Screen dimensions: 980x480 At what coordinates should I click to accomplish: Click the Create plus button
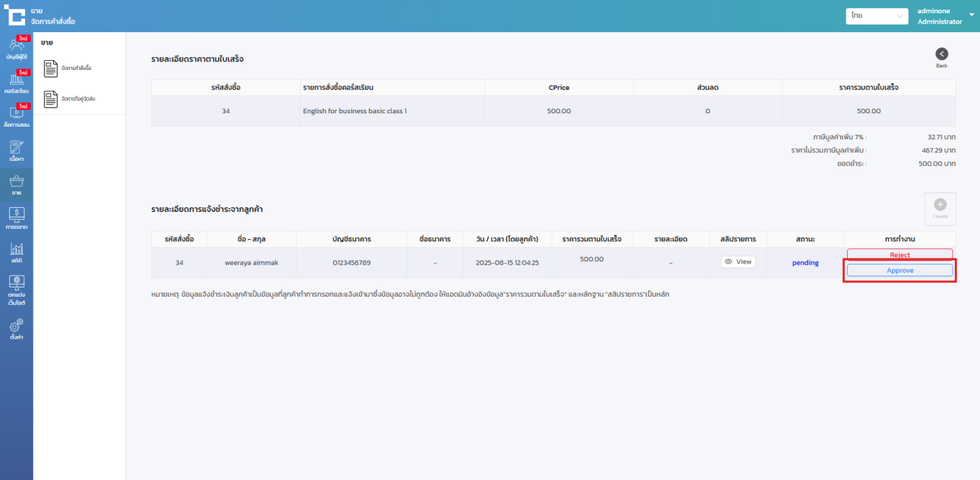[940, 207]
